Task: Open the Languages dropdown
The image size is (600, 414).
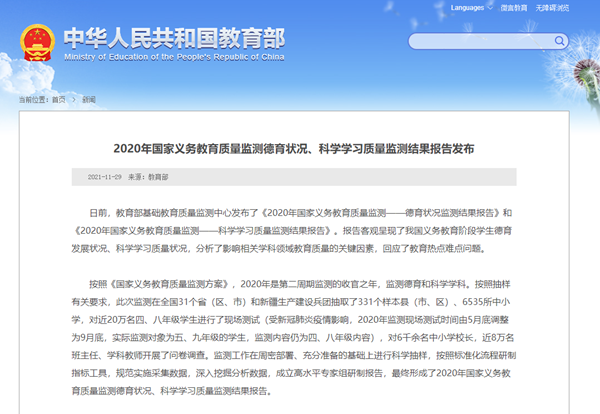Action: click(466, 8)
